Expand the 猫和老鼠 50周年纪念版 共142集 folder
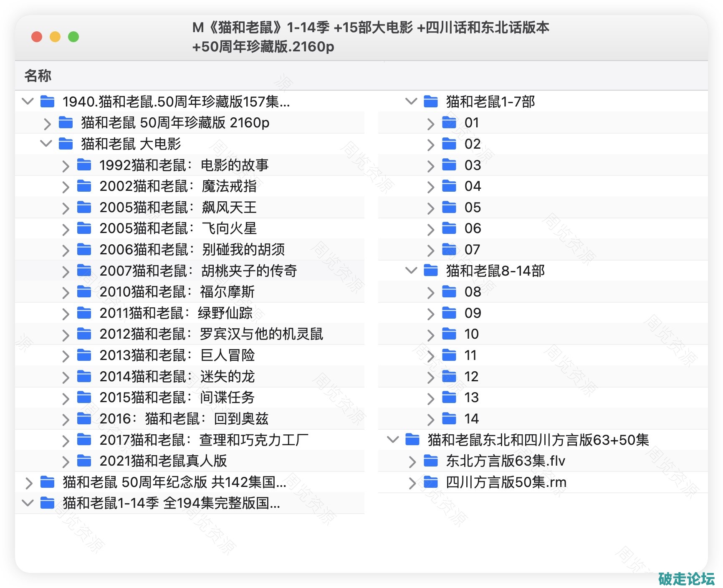The width and height of the screenshot is (723, 588). coord(28,483)
